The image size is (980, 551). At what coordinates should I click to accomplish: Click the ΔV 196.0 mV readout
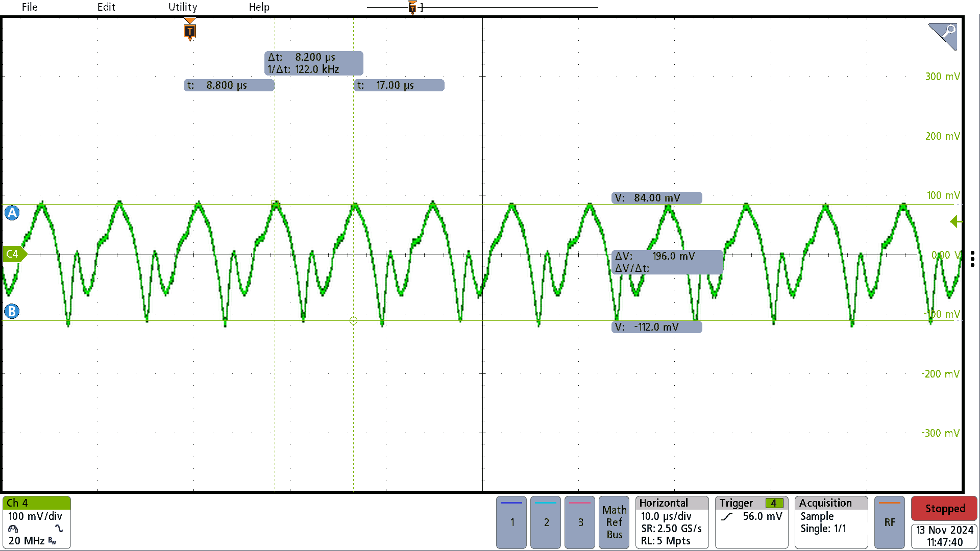tap(668, 262)
